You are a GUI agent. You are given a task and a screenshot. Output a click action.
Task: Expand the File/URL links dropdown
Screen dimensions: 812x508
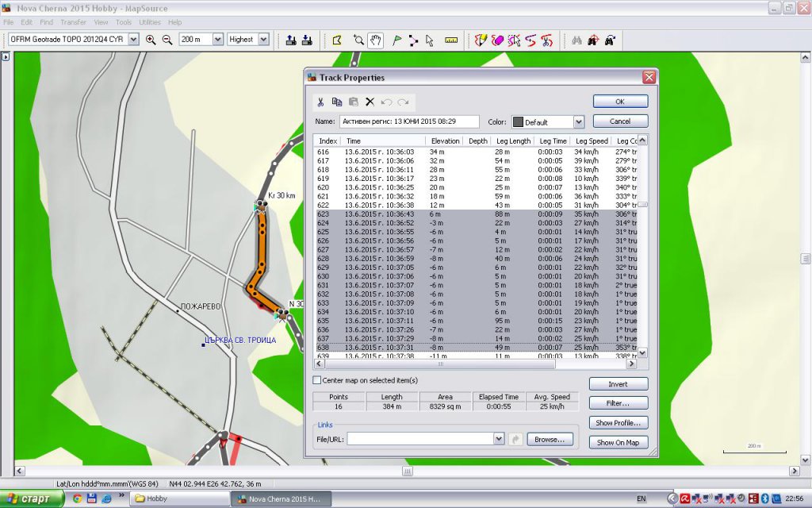pyautogui.click(x=498, y=439)
